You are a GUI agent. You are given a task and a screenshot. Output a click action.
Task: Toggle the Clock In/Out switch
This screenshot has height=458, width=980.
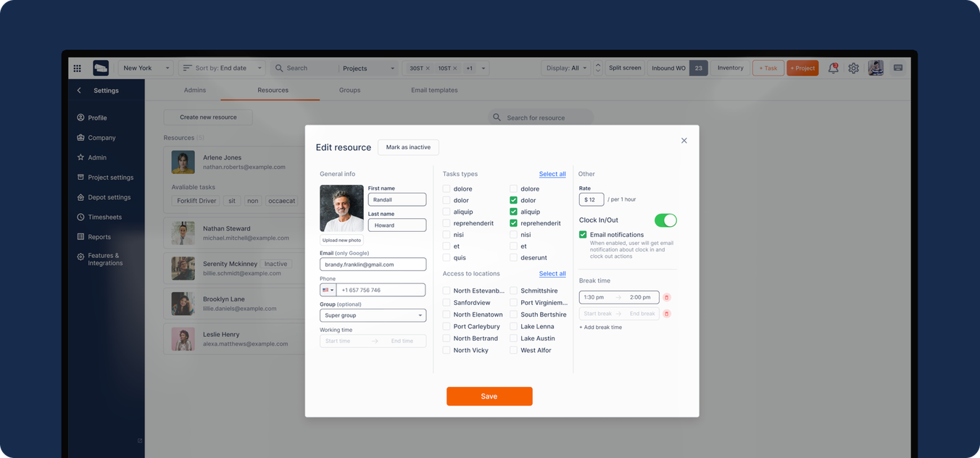(665, 220)
